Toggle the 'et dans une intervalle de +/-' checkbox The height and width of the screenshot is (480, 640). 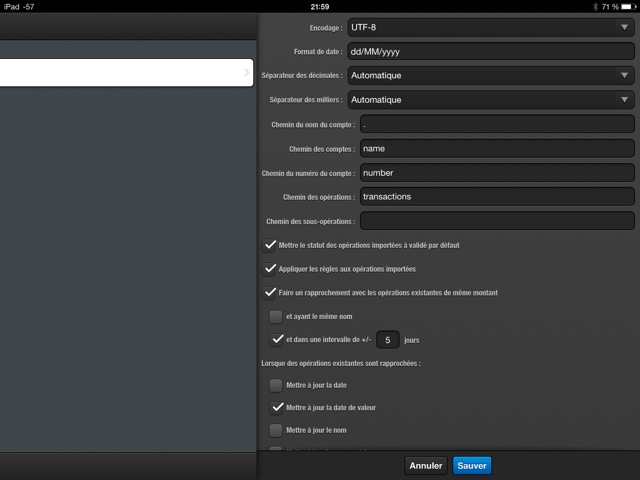276,340
